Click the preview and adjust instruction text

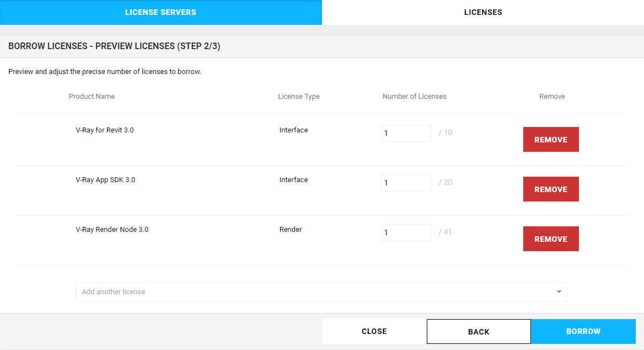105,72
